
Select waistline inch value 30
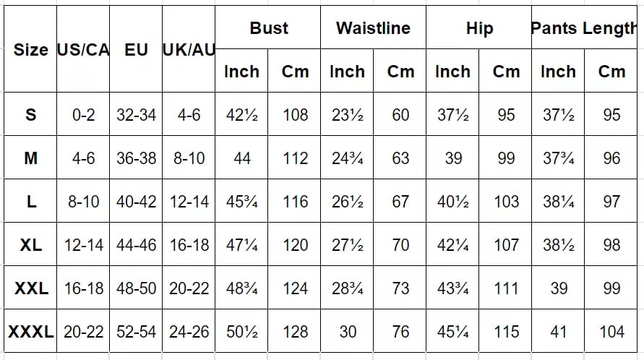click(x=348, y=332)
